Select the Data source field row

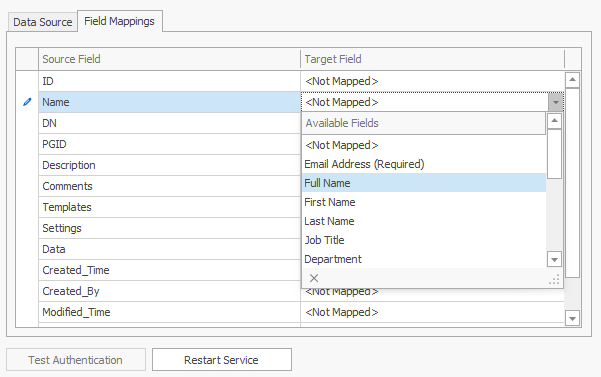tap(169, 249)
